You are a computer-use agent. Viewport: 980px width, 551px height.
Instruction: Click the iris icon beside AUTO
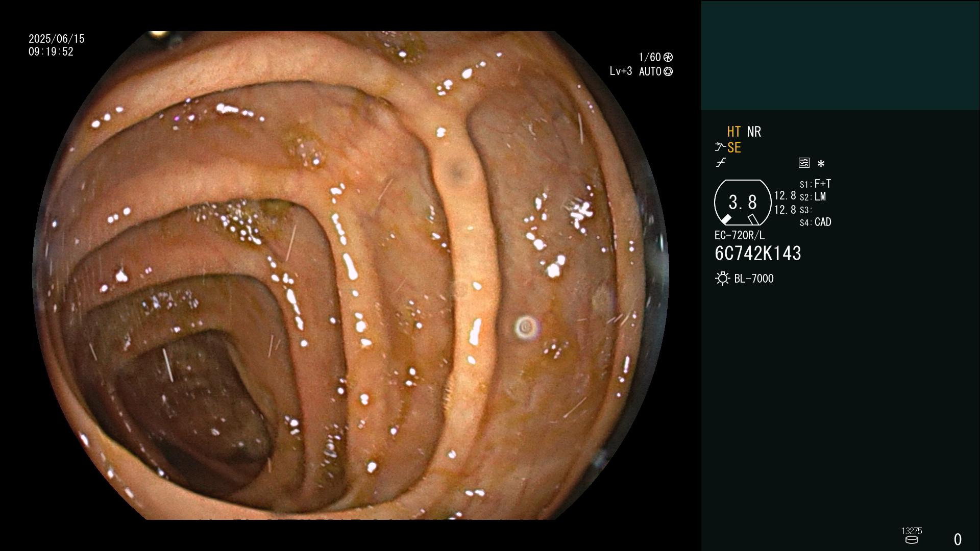(668, 71)
